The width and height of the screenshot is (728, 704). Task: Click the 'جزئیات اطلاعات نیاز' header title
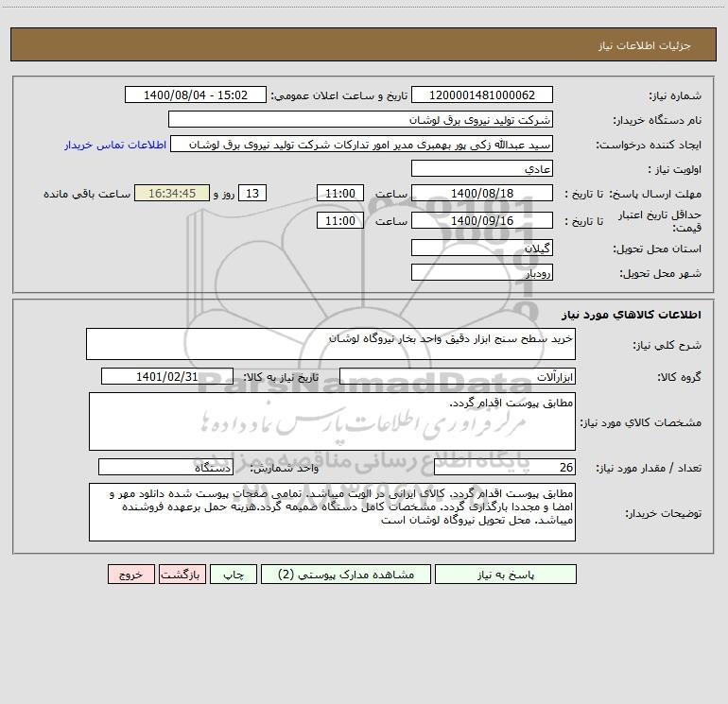coord(644,45)
